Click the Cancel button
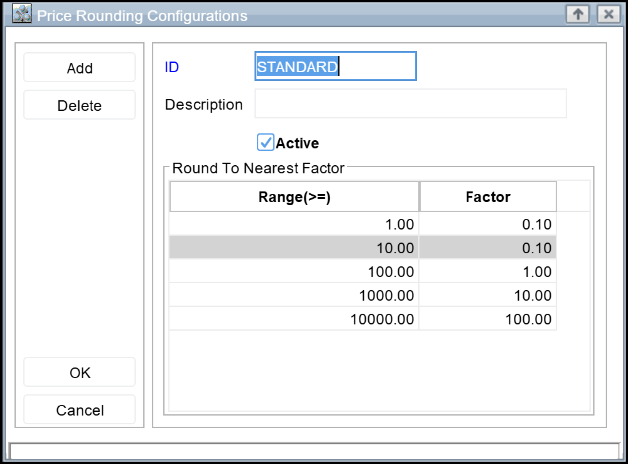The height and width of the screenshot is (464, 628). pos(79,410)
